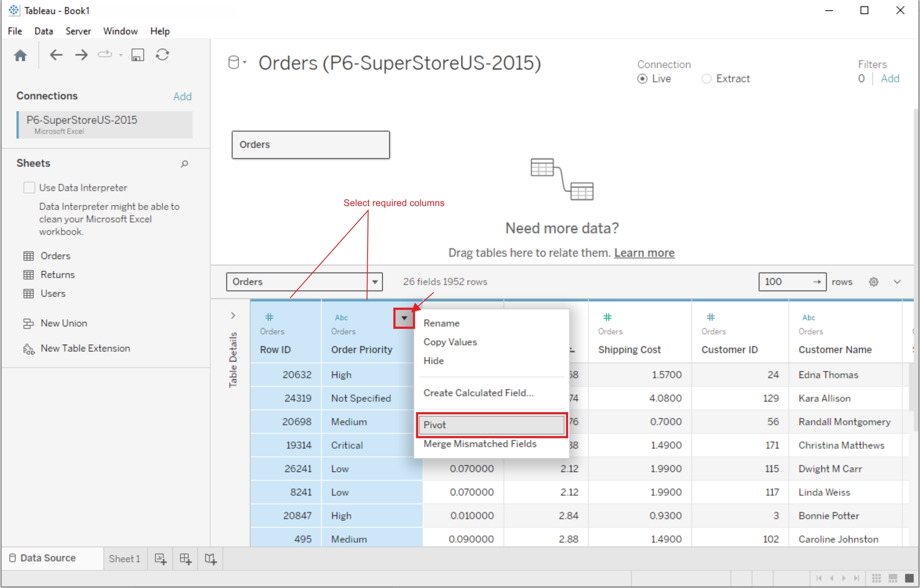Image resolution: width=920 pixels, height=588 pixels.
Task: Enable Use Data Interpreter checkbox
Action: [29, 188]
